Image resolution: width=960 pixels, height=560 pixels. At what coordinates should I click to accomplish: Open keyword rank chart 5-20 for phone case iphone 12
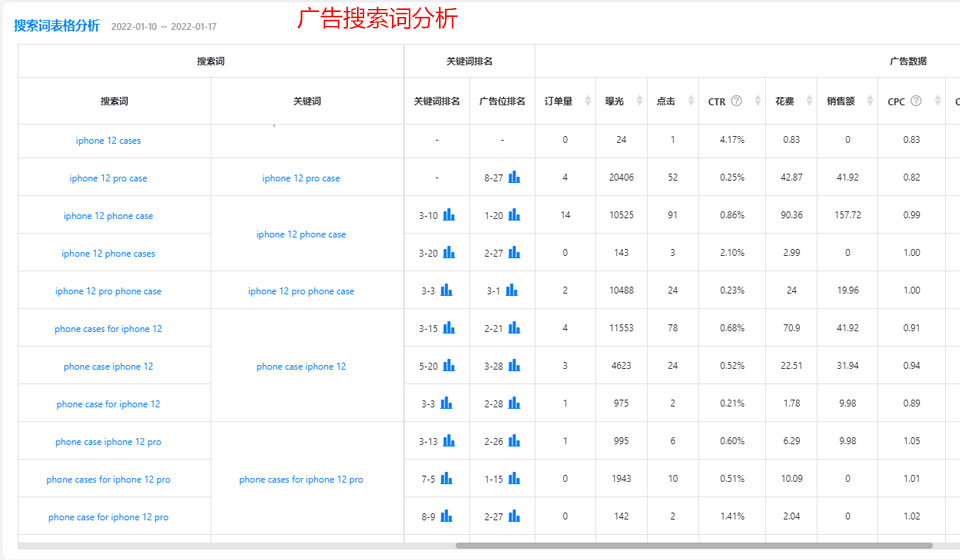[449, 365]
